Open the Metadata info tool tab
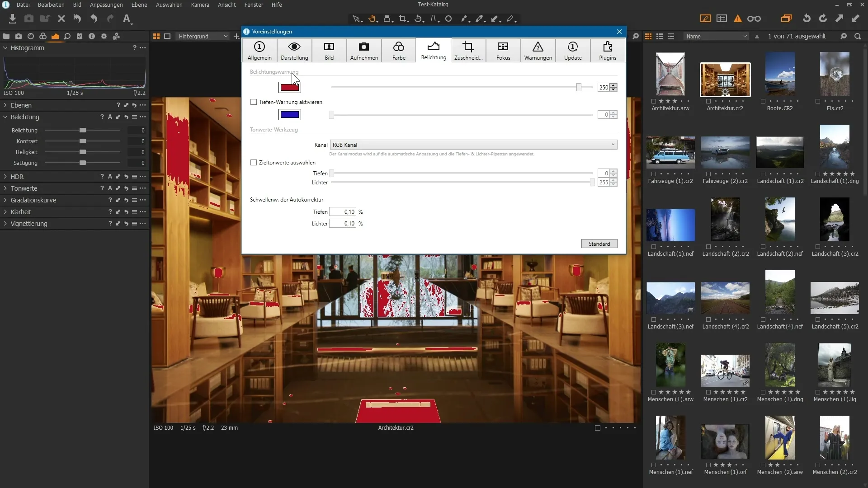The width and height of the screenshot is (868, 488). pos(92,36)
